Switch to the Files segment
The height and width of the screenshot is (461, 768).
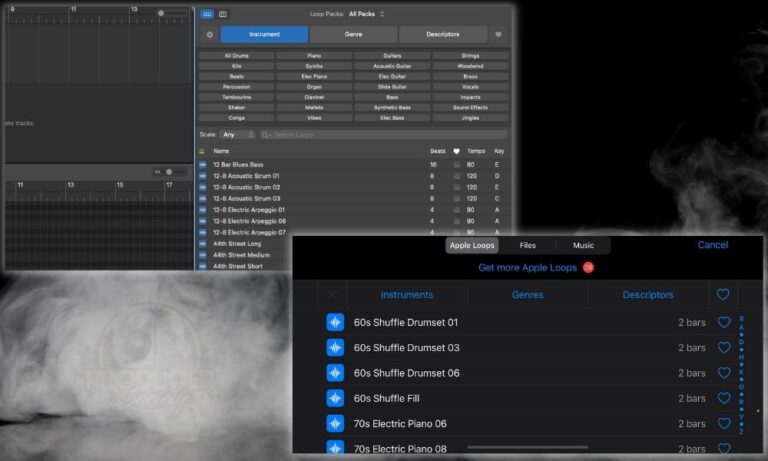coord(528,245)
